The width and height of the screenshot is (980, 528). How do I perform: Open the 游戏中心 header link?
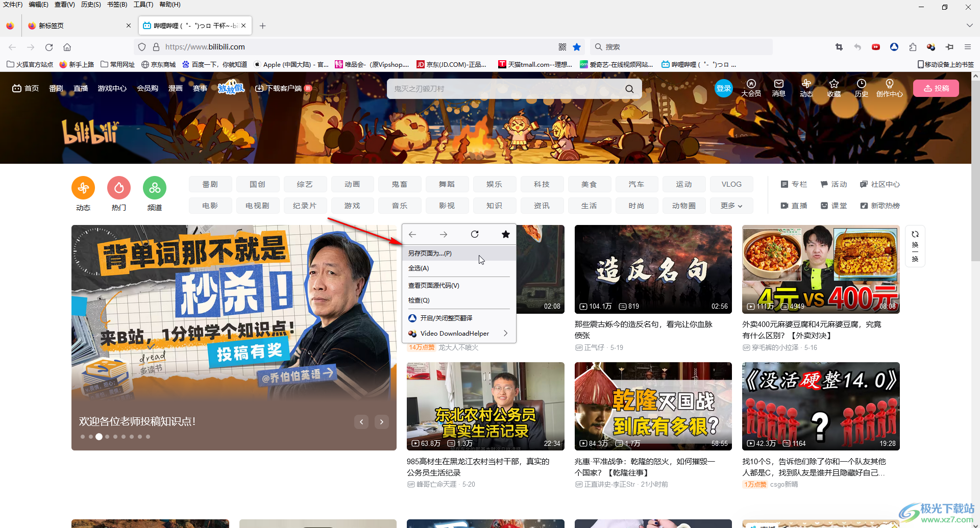[112, 88]
